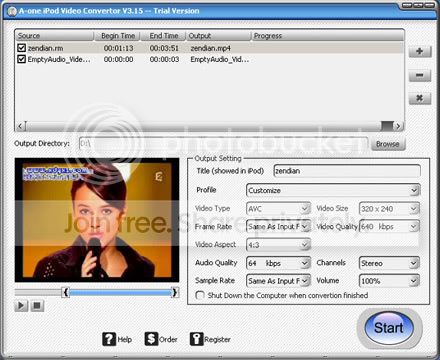Viewport: 440px width, 360px height.
Task: Click the file list scroll right arrow
Action: [x=398, y=126]
